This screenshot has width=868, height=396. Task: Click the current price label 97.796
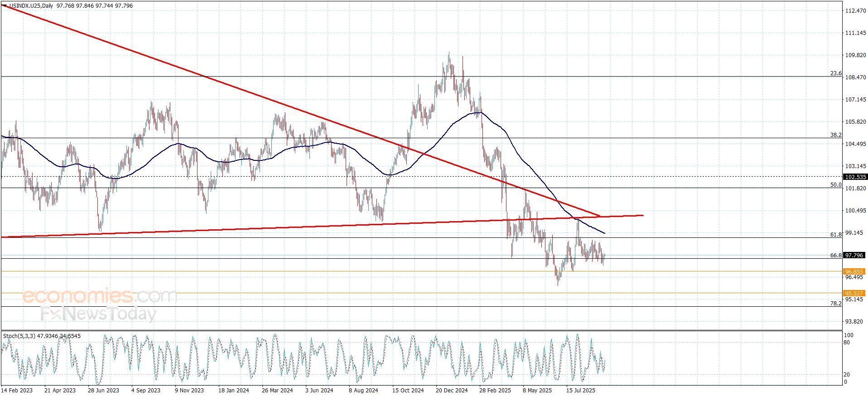(x=854, y=256)
